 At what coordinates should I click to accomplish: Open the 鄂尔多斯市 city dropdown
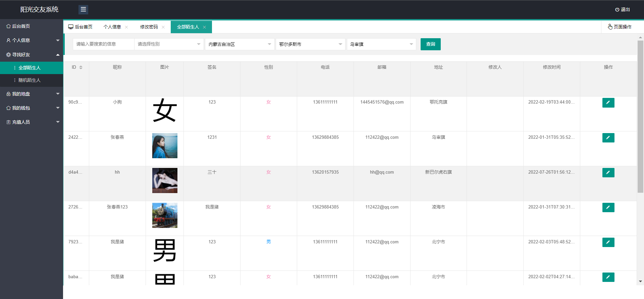pyautogui.click(x=310, y=44)
